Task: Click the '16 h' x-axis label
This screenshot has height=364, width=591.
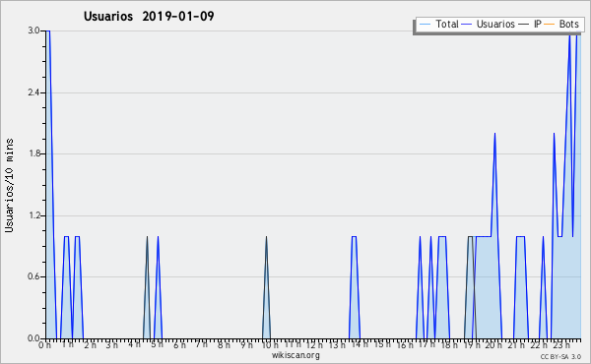Action: click(405, 345)
